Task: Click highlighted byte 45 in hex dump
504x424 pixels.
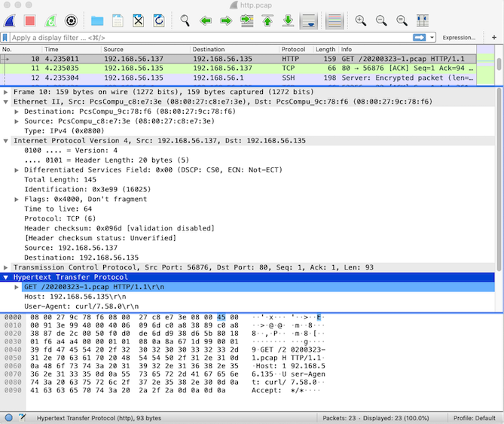Action: click(221, 317)
